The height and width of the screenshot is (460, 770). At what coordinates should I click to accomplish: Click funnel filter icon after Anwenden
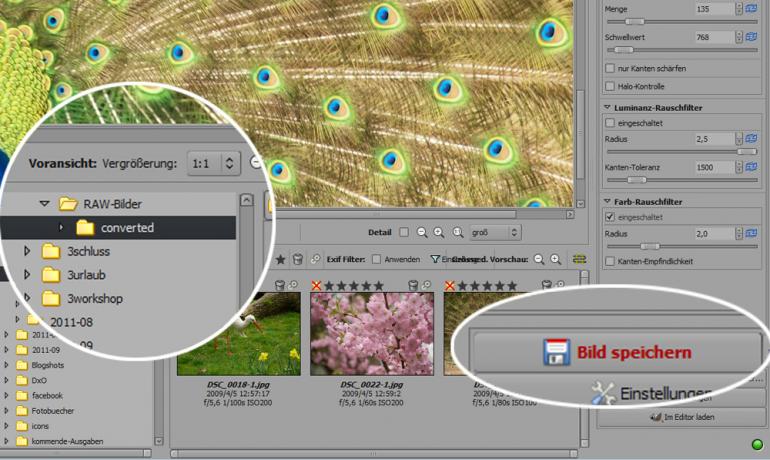click(x=435, y=259)
